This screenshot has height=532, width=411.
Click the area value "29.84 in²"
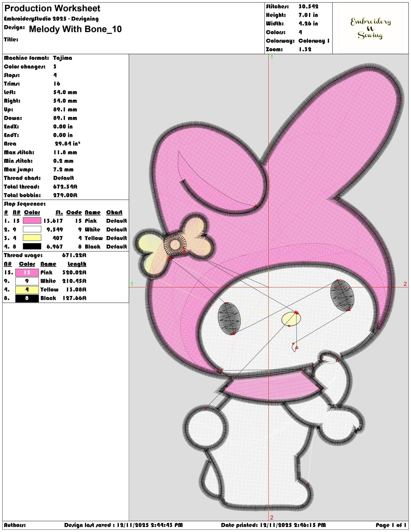point(68,144)
